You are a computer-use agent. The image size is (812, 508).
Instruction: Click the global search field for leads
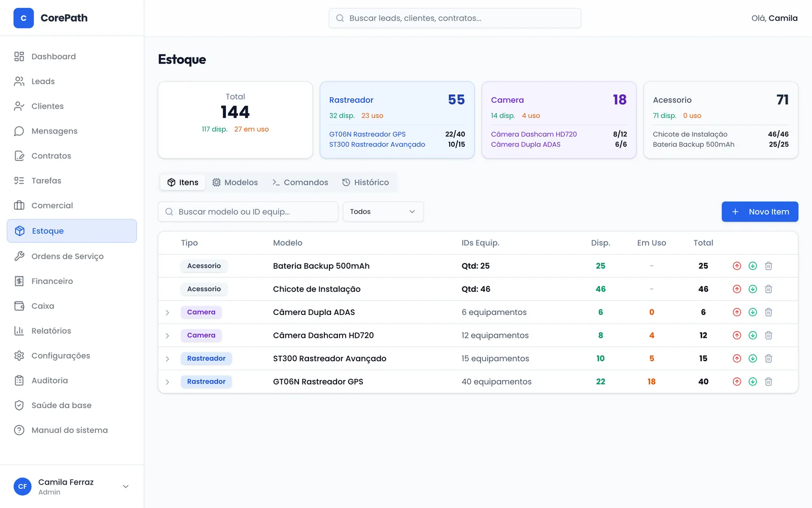pyautogui.click(x=455, y=18)
